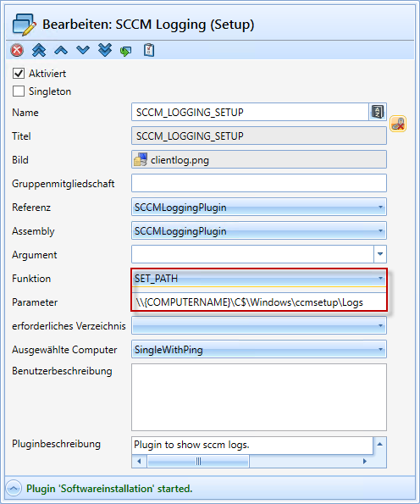Click the clipboard icon in toolbar
The image size is (420, 504).
(149, 50)
